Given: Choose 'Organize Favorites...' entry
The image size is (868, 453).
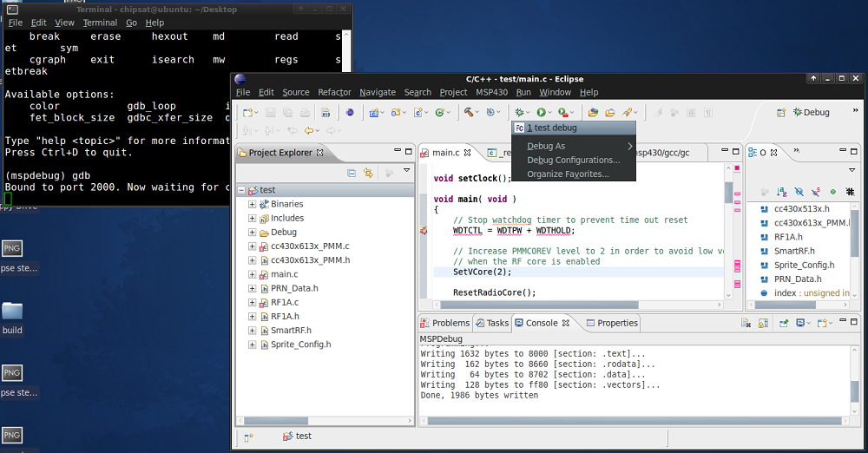Looking at the screenshot, I should click(574, 174).
